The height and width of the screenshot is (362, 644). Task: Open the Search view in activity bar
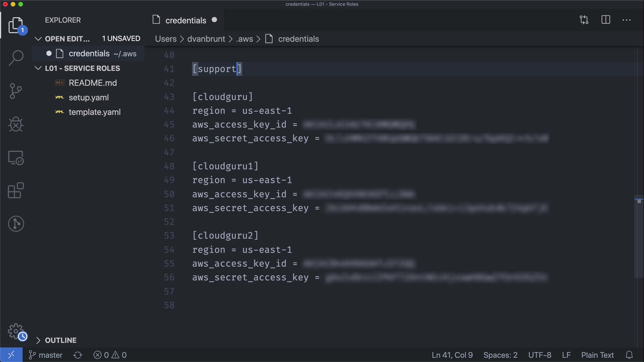tap(16, 58)
